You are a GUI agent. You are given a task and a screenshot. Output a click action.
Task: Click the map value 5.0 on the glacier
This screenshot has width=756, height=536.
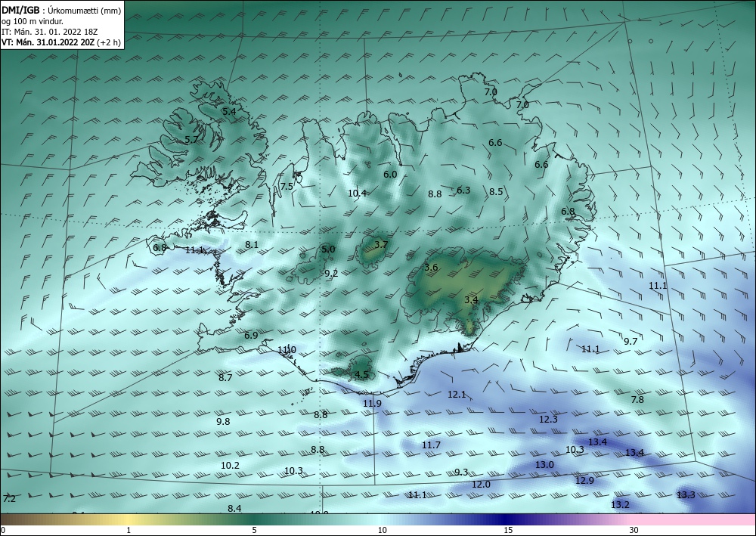pos(328,249)
